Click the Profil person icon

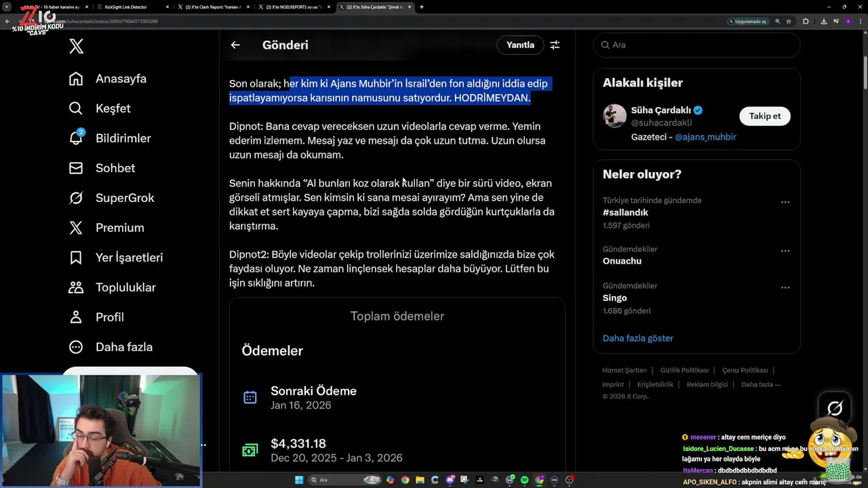click(x=76, y=317)
